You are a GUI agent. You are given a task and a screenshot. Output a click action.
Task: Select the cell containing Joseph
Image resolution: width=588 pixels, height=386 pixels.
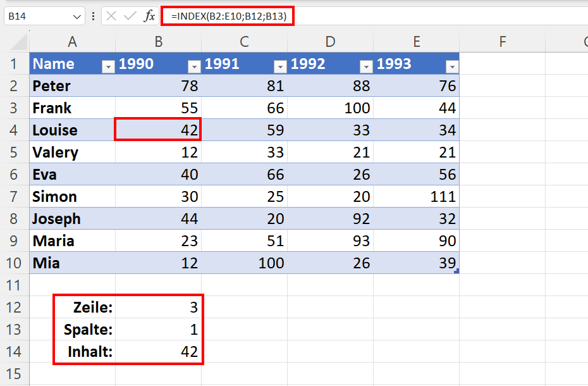tap(72, 218)
